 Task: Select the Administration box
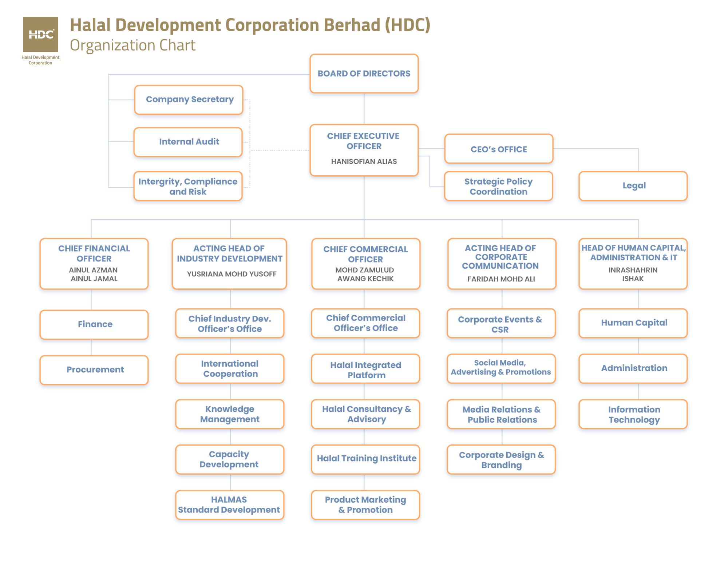tap(633, 369)
